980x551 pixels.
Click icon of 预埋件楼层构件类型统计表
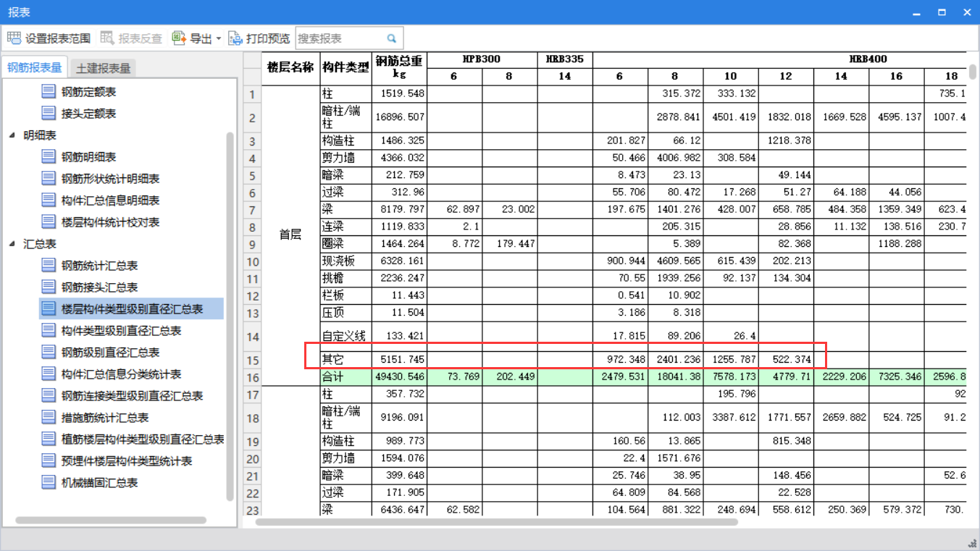pos(49,461)
